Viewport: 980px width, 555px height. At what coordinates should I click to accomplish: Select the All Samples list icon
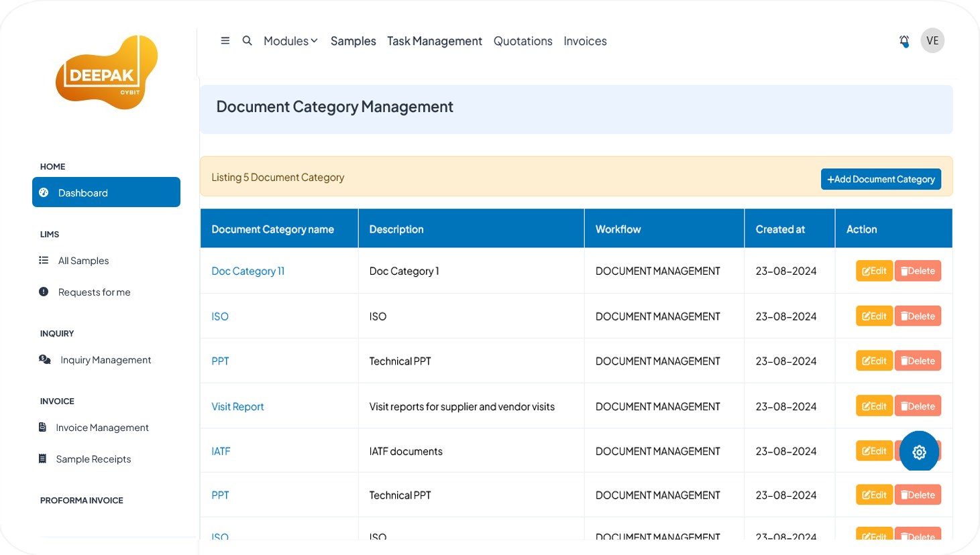click(x=44, y=260)
